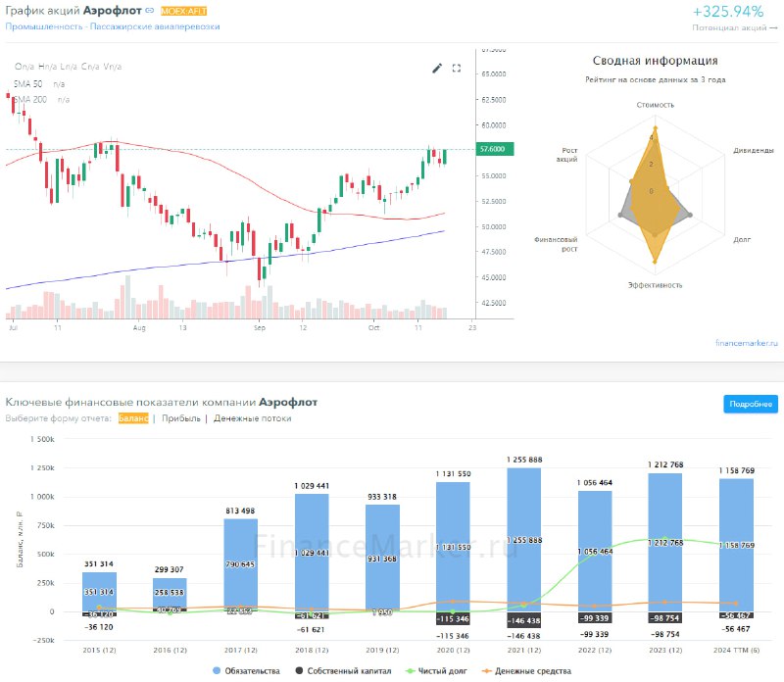Click the blue bar for 2024 TTM (6)

(x=736, y=545)
